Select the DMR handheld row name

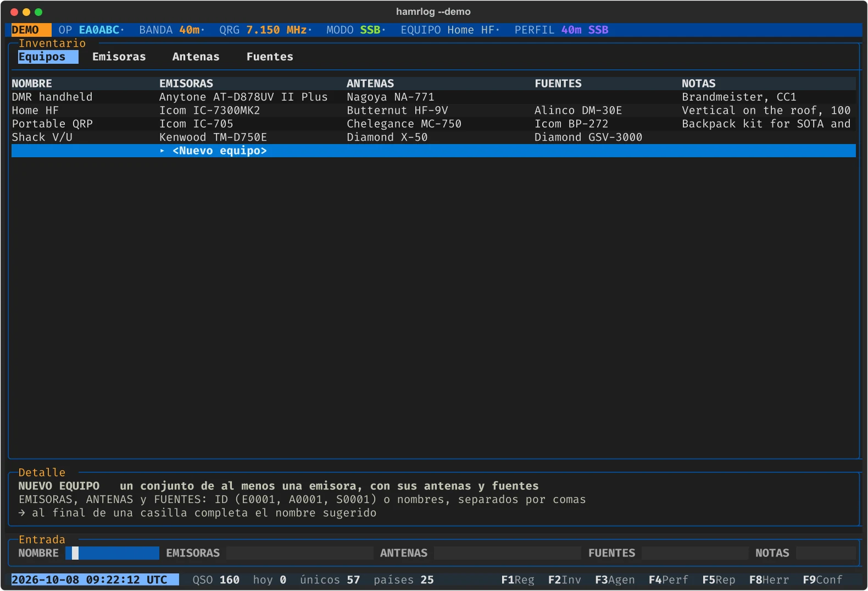52,97
